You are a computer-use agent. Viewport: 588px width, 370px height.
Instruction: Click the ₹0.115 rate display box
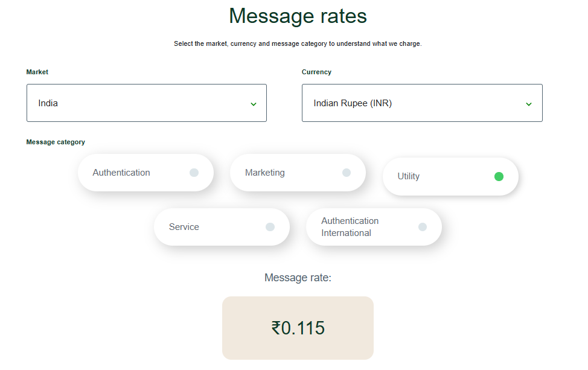[298, 328]
